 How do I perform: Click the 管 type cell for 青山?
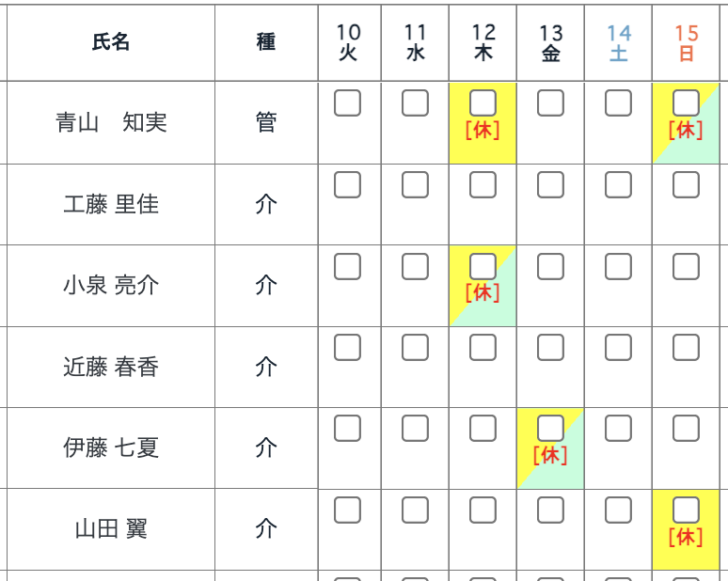pos(266,123)
